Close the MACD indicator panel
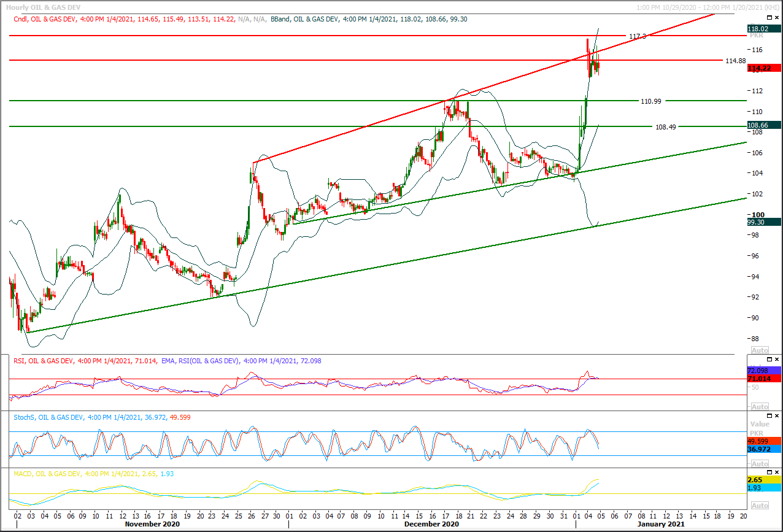This screenshot has width=783, height=532. pos(777,472)
